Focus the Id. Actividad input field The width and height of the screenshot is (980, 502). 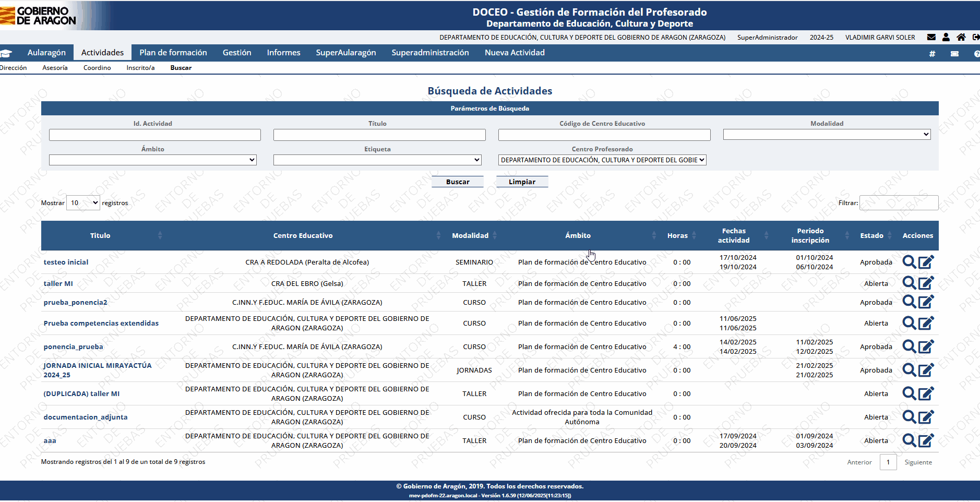[x=155, y=135]
